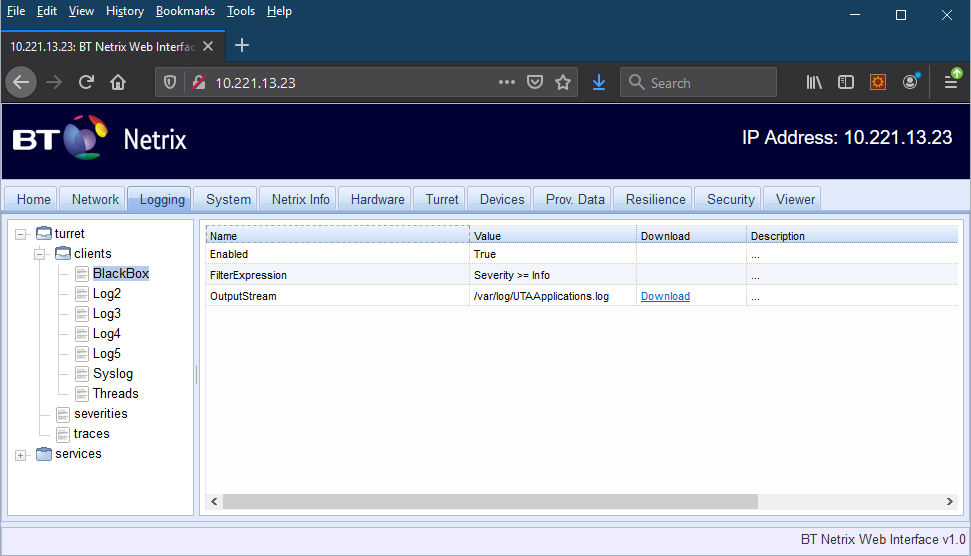Viewport: 971px width, 556px height.
Task: Open the Resilience tab
Action: [x=655, y=199]
